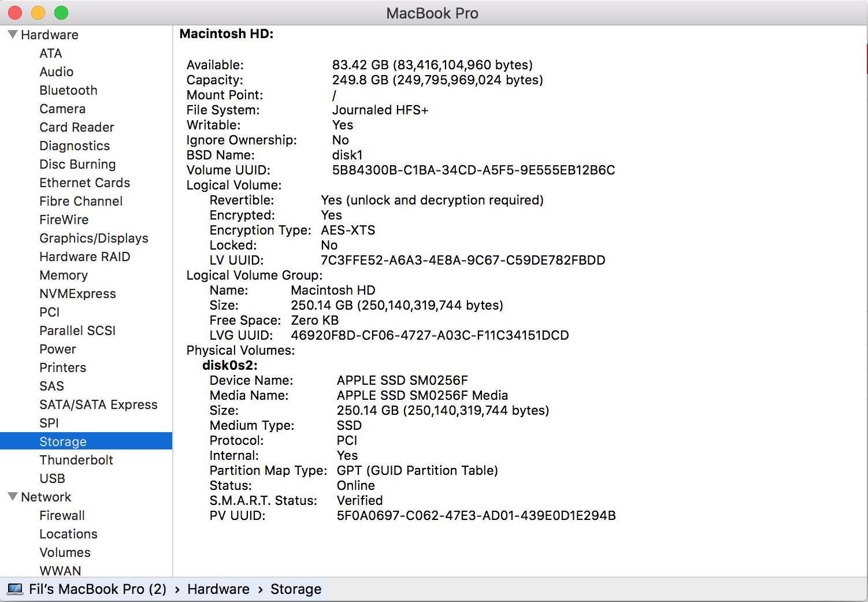The height and width of the screenshot is (602, 868).
Task: Open Thunderbolt information
Action: tap(76, 460)
